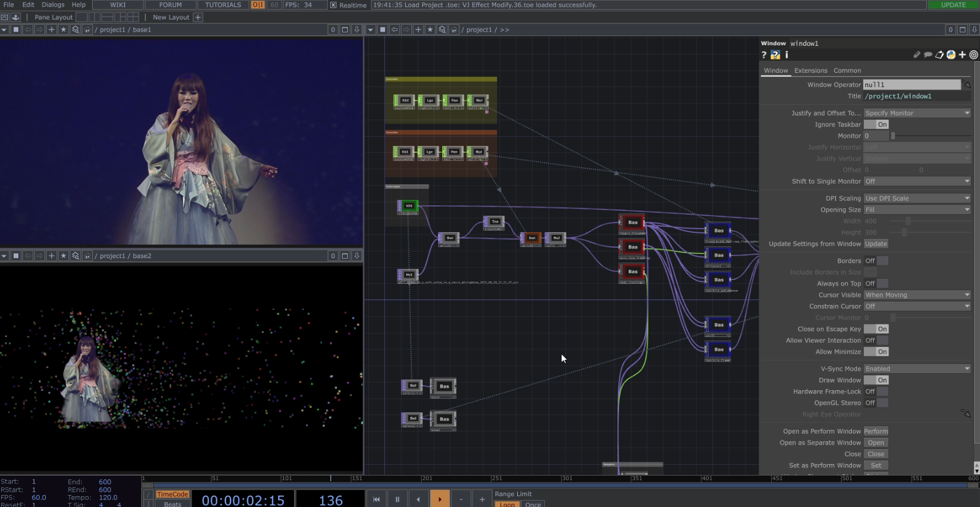980x507 pixels.
Task: Open the V-Sync Mode dropdown
Action: [916, 369]
